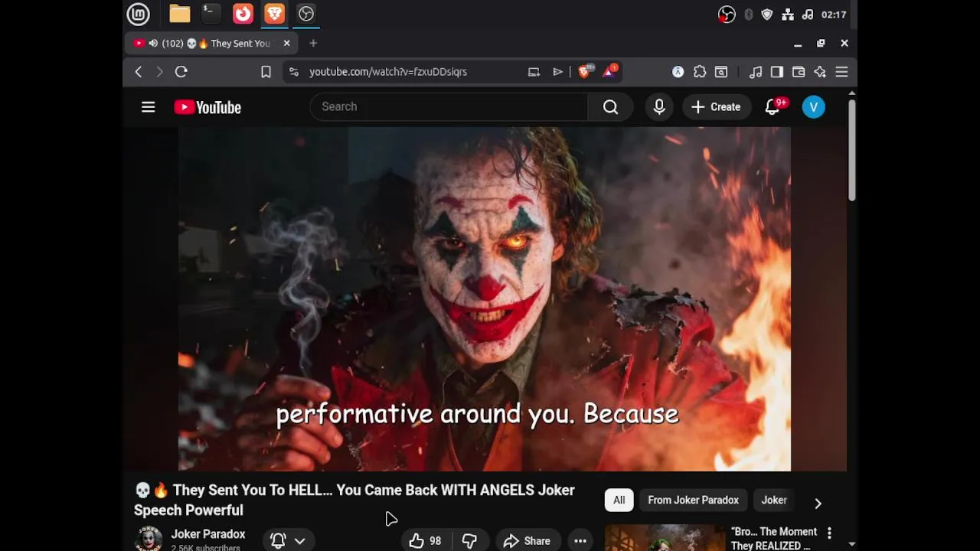Open OBS Studio from the taskbar
This screenshot has width=980, height=551.
(306, 14)
